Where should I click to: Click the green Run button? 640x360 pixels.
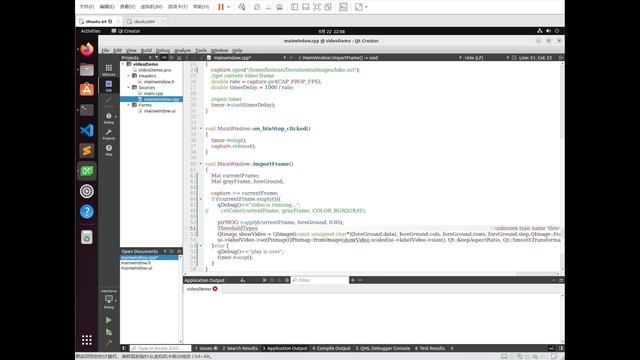click(x=109, y=320)
